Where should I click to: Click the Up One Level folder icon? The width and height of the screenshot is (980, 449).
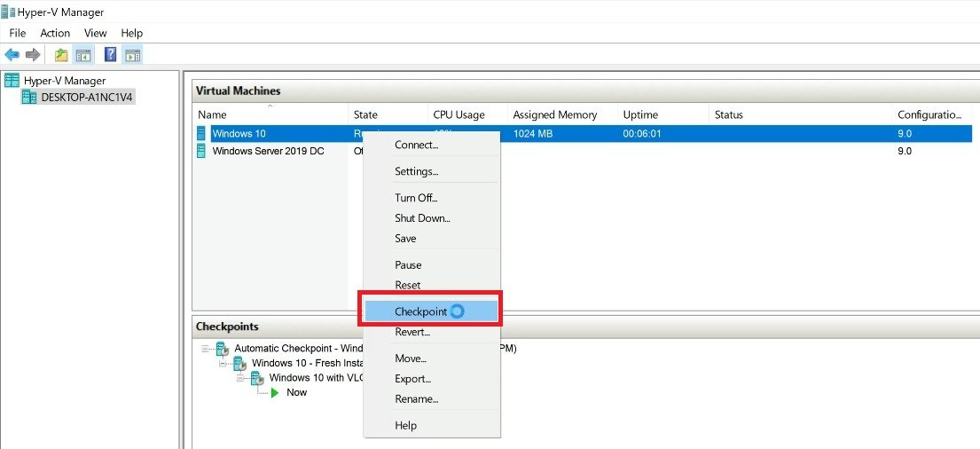(x=61, y=55)
